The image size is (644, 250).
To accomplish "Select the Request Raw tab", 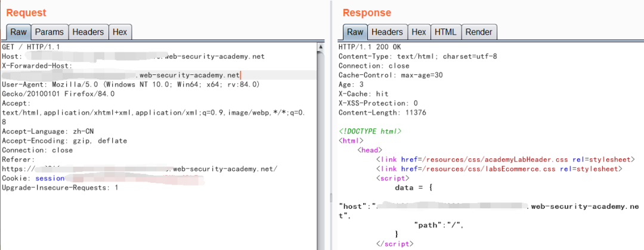I will (18, 32).
